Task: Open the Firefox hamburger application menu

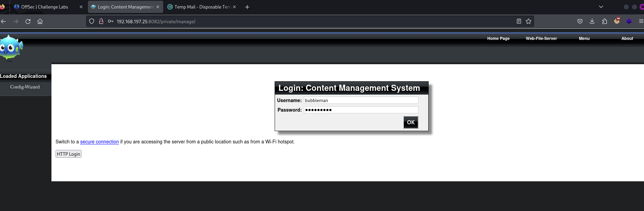Action: click(641, 22)
